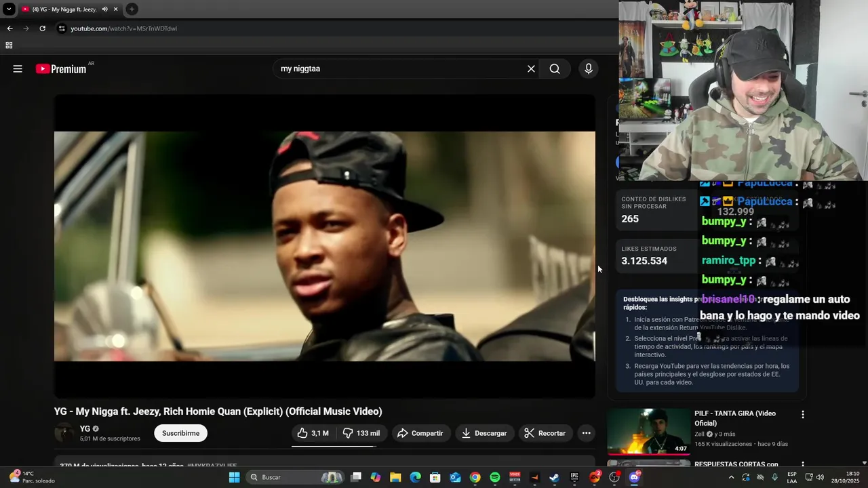The height and width of the screenshot is (488, 868).
Task: Go back in the browser
Action: click(x=9, y=28)
